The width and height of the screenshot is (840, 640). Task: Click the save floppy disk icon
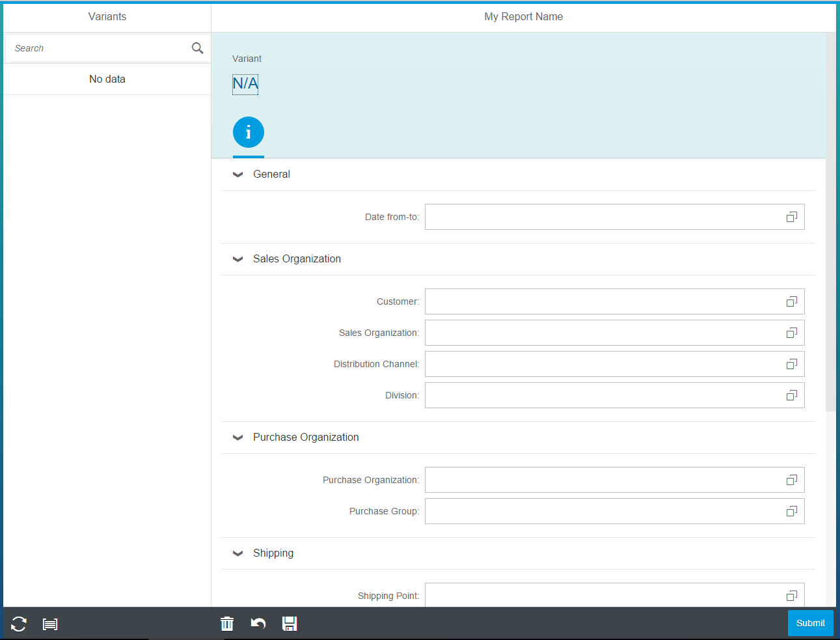(290, 624)
